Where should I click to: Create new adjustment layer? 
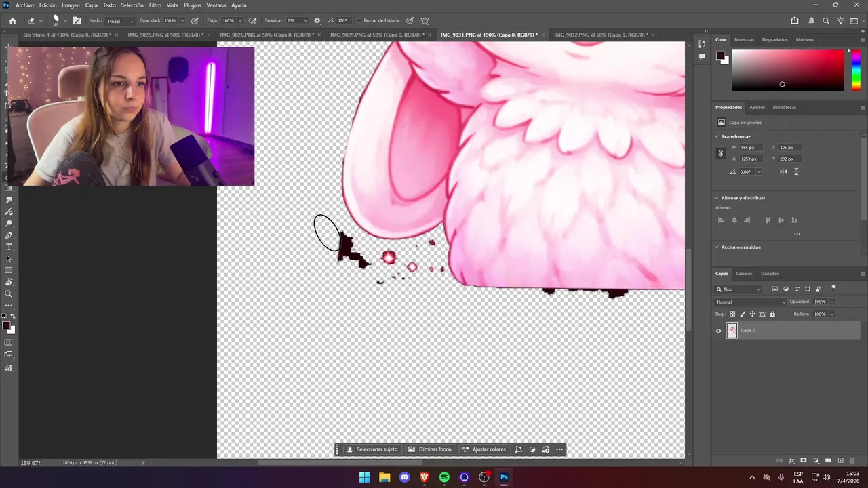coord(816,460)
